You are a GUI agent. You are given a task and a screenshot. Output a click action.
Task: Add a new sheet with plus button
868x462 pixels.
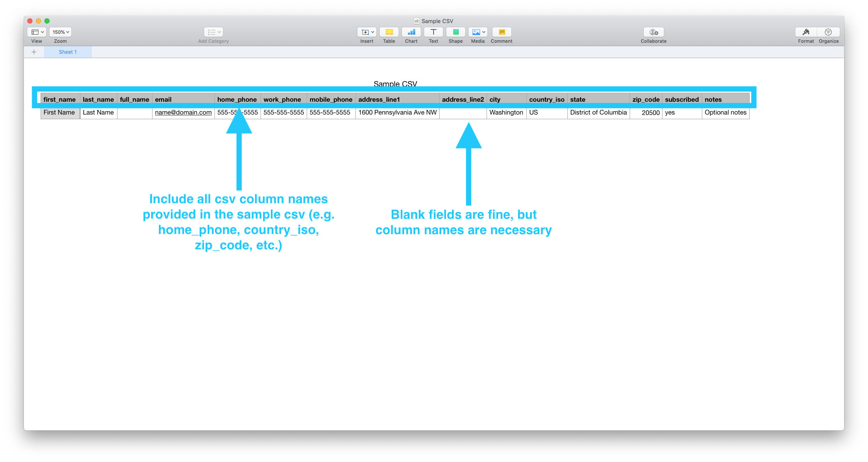(x=34, y=52)
